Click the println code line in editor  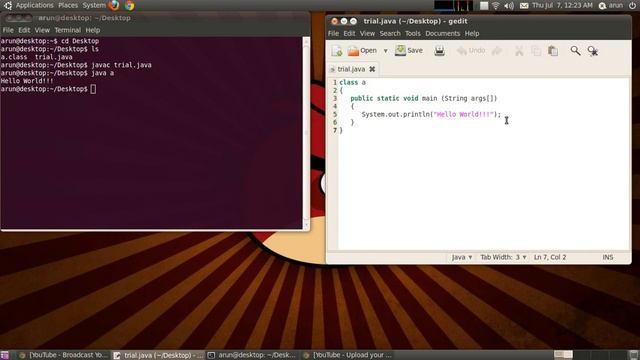[x=431, y=114]
